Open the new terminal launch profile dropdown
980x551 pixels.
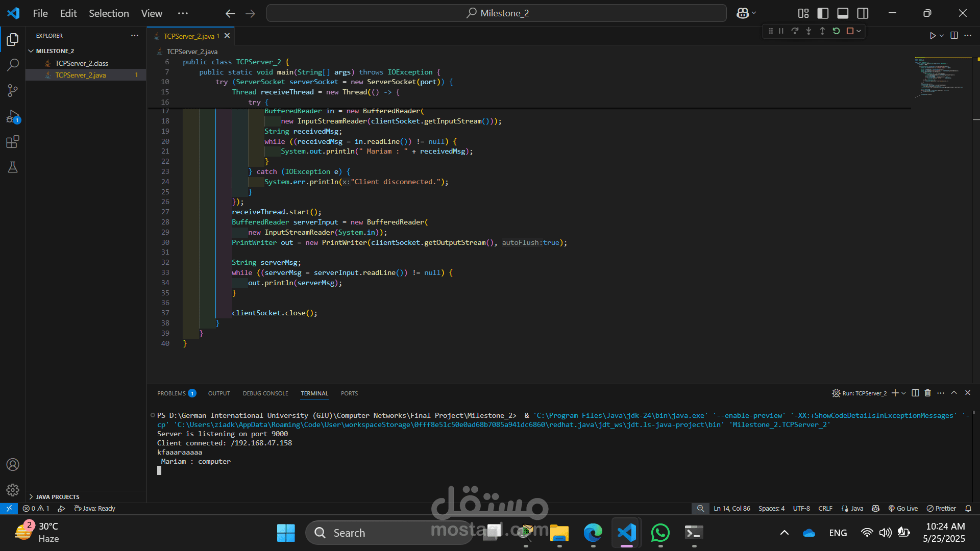(904, 393)
